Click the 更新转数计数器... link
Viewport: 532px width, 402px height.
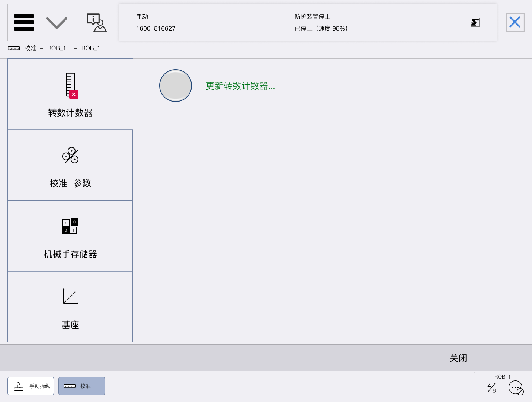click(240, 86)
